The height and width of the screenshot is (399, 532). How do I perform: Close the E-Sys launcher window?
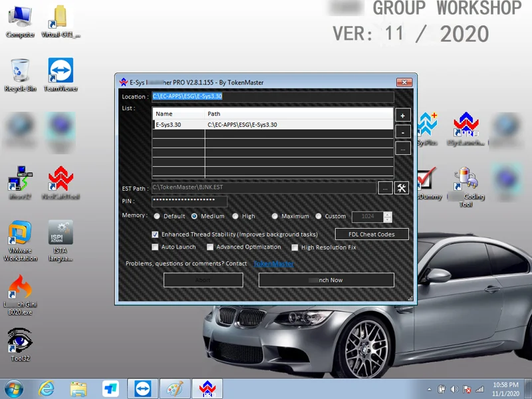(x=404, y=82)
